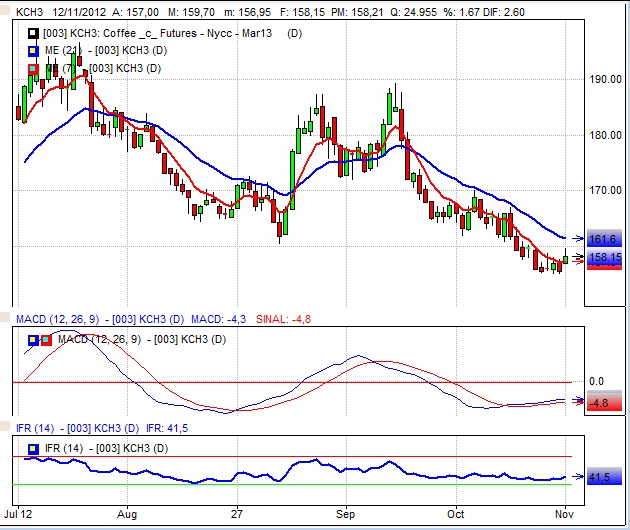Click the red MACD signal legend box
Viewport: 630px width, 530px height.
point(45,340)
